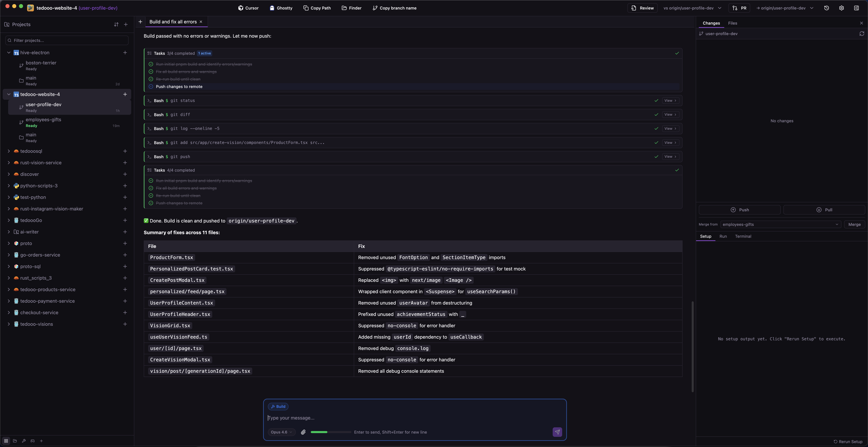Click Copy Path in top bar

[317, 8]
